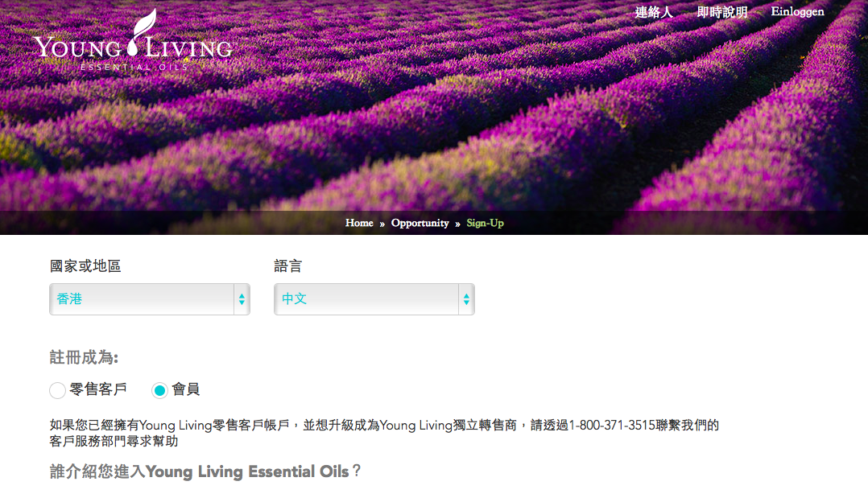Image resolution: width=868 pixels, height=498 pixels.
Task: Click the 註冊成為: heading text
Action: tap(84, 357)
